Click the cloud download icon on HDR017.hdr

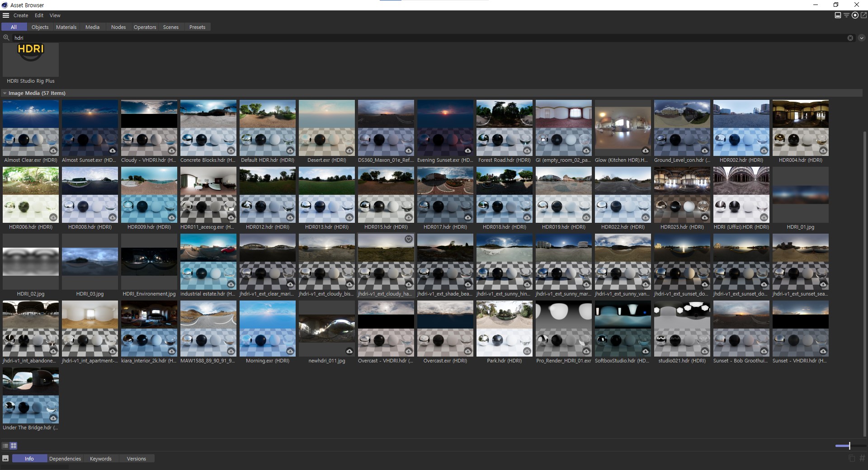tap(468, 217)
